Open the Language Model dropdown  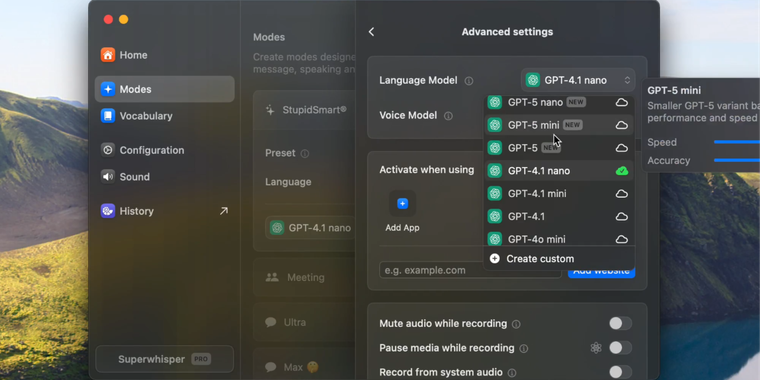578,80
